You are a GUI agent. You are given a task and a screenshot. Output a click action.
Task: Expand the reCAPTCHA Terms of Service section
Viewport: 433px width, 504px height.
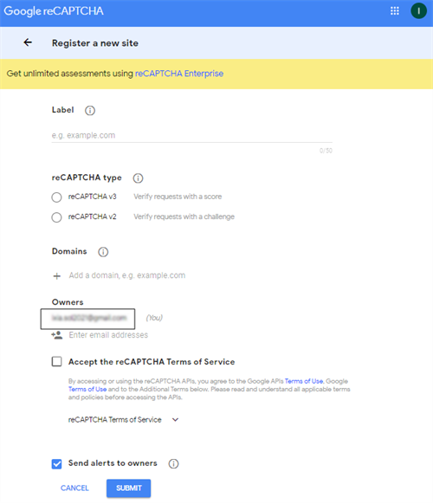[x=175, y=420]
